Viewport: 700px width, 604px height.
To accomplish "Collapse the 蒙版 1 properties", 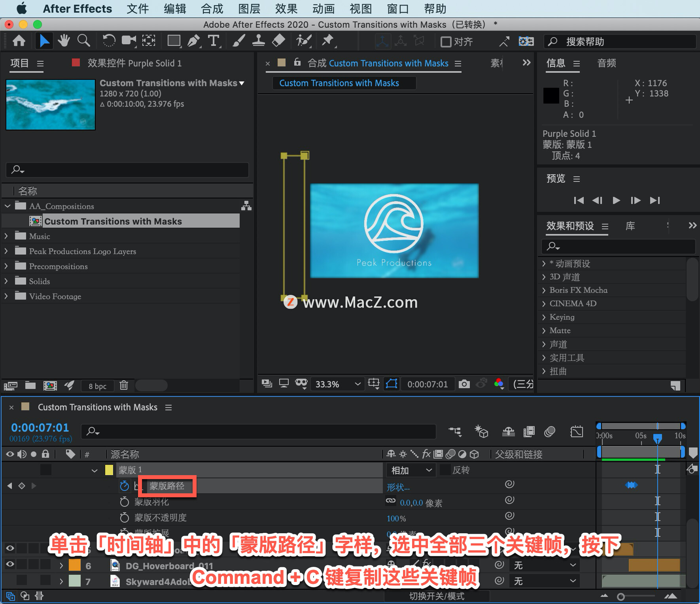I will pyautogui.click(x=94, y=470).
